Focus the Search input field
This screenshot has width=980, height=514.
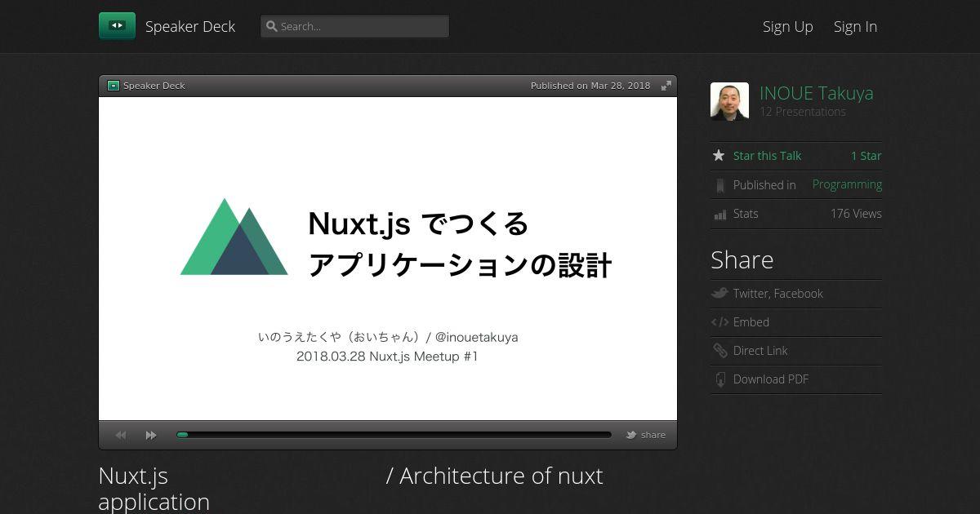[x=354, y=26]
